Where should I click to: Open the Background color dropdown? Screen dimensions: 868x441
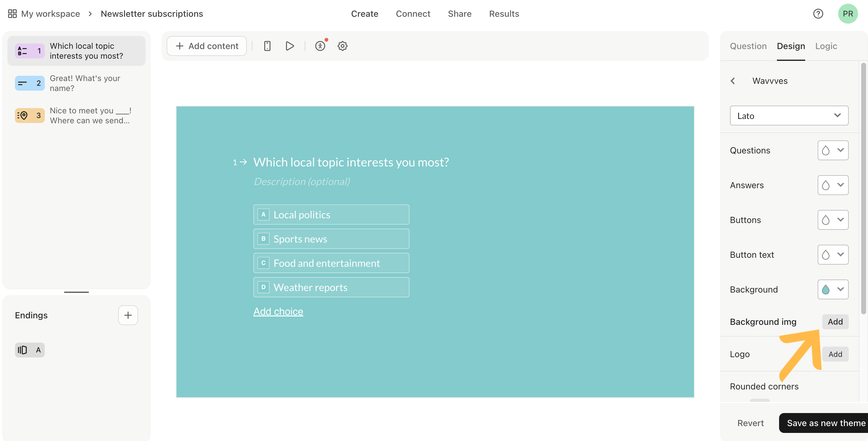tap(833, 289)
